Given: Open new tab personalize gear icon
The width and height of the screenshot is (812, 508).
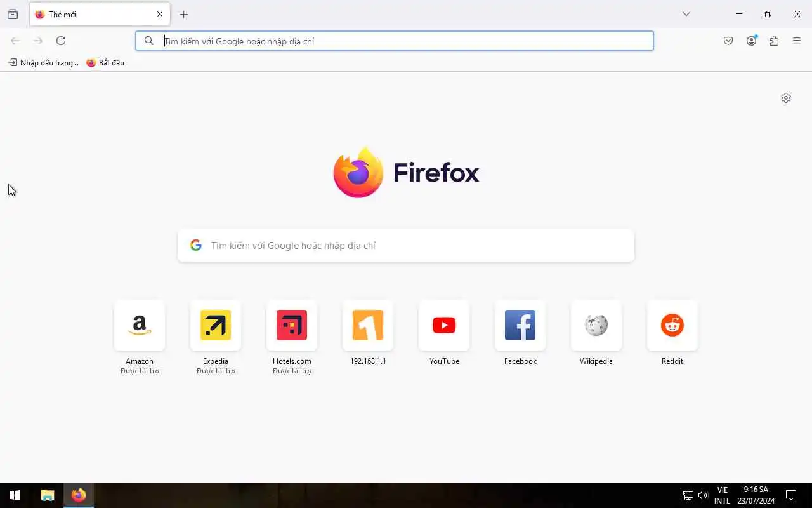Looking at the screenshot, I should point(786,98).
